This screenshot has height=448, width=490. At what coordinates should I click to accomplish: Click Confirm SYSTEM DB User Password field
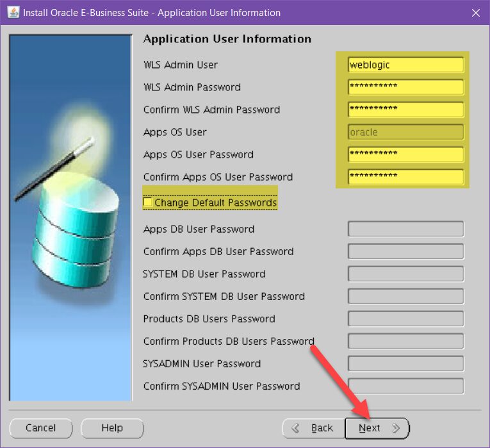point(405,296)
